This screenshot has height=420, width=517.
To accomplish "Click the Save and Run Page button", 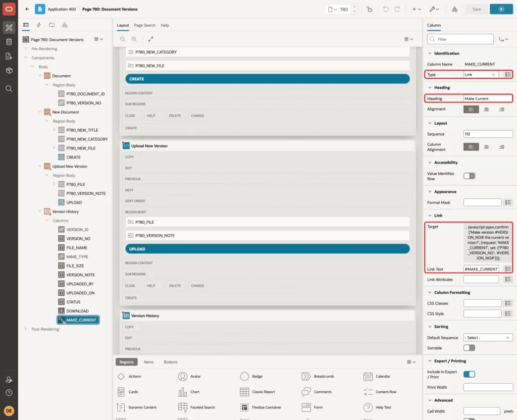I will [x=501, y=9].
